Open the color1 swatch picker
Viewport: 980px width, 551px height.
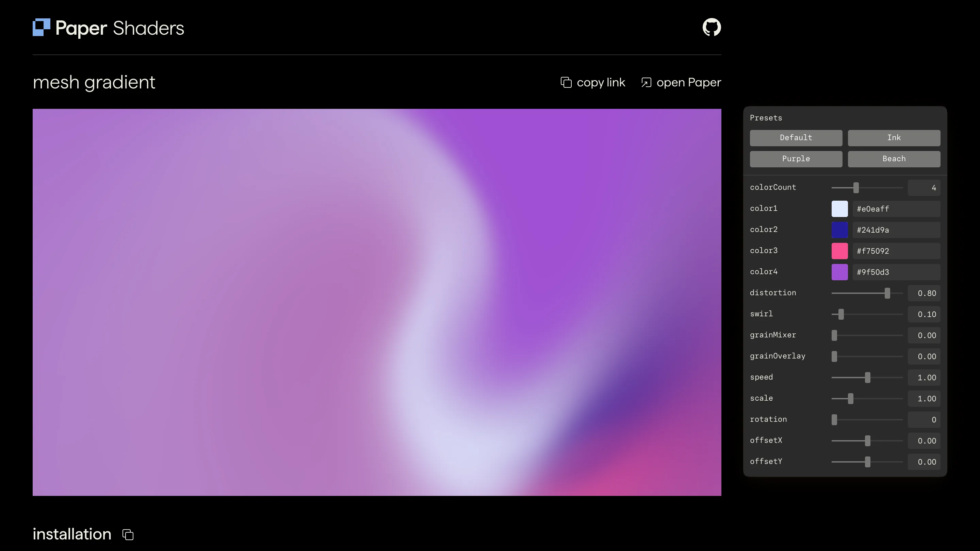click(x=839, y=209)
